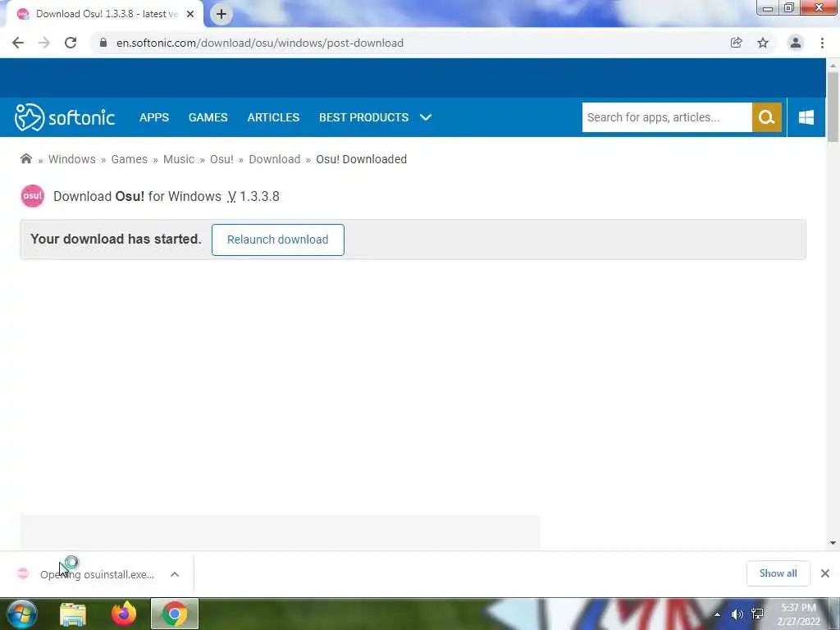Image resolution: width=840 pixels, height=630 pixels.
Task: Open the Chrome three-dot menu
Action: tap(822, 43)
